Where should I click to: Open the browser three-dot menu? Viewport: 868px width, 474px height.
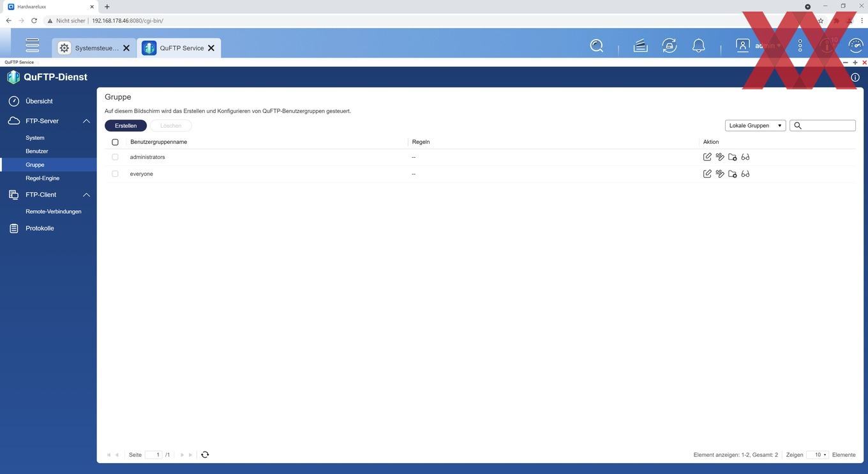pos(862,20)
